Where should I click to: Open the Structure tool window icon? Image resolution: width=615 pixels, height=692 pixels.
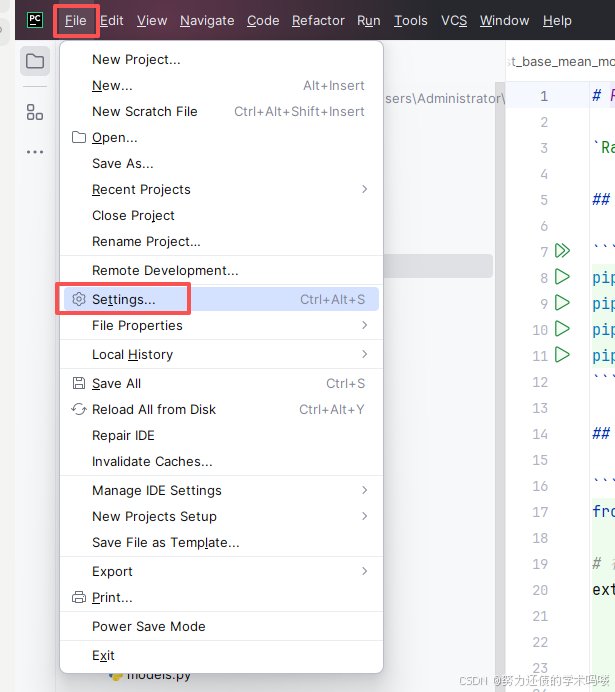coord(35,112)
